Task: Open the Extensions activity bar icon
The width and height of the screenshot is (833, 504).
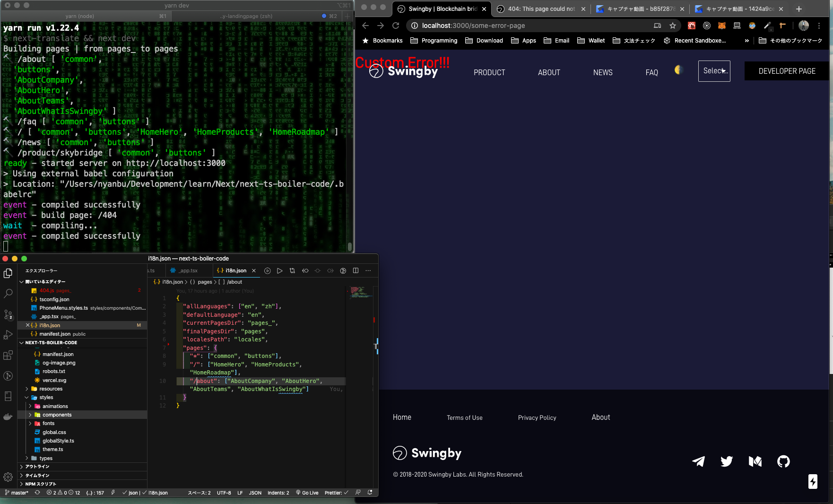Action: pos(8,356)
